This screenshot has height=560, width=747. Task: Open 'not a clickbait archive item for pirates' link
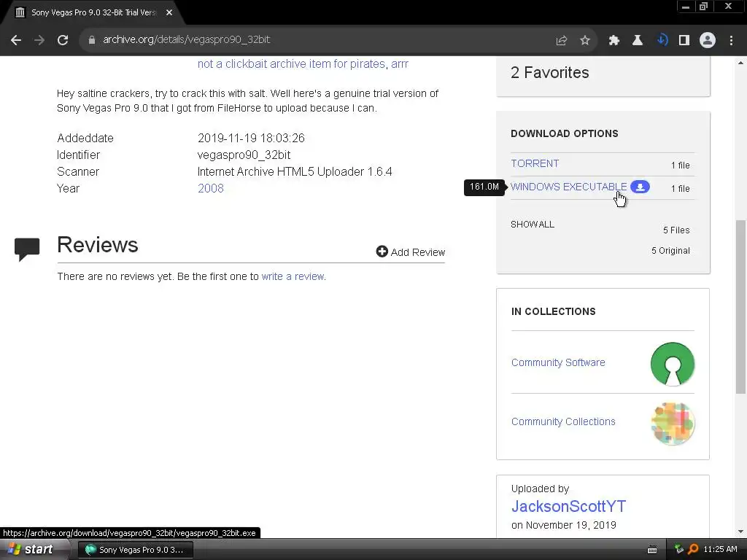(x=291, y=64)
